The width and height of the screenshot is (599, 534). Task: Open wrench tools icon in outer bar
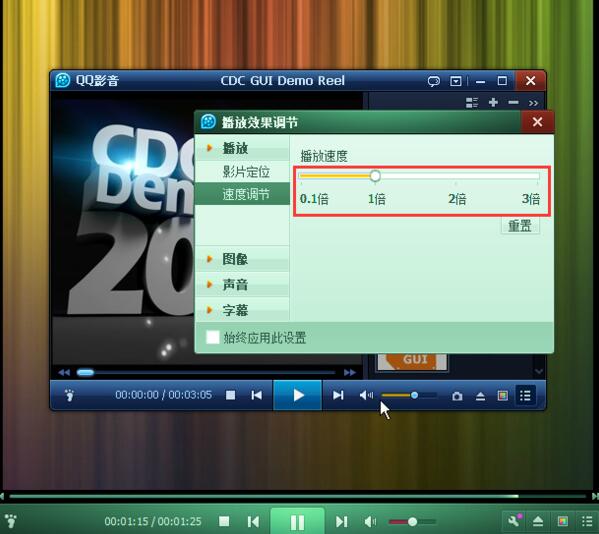coord(514,520)
